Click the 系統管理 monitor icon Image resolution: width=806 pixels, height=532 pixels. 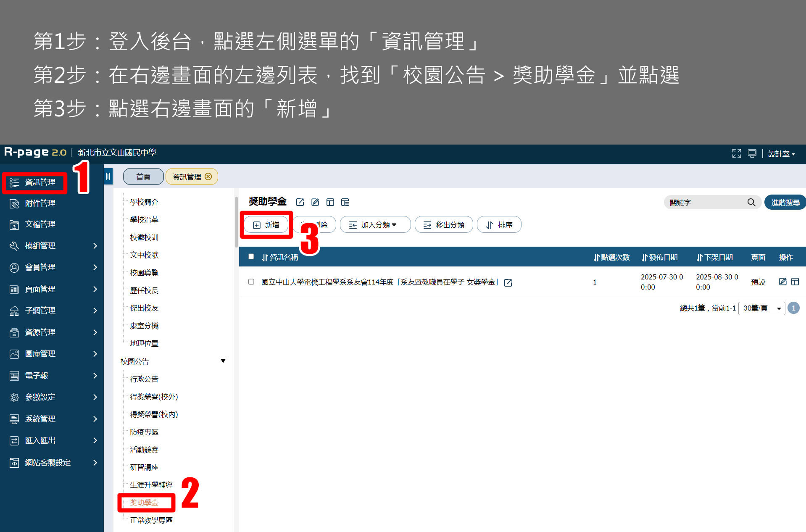(x=14, y=419)
